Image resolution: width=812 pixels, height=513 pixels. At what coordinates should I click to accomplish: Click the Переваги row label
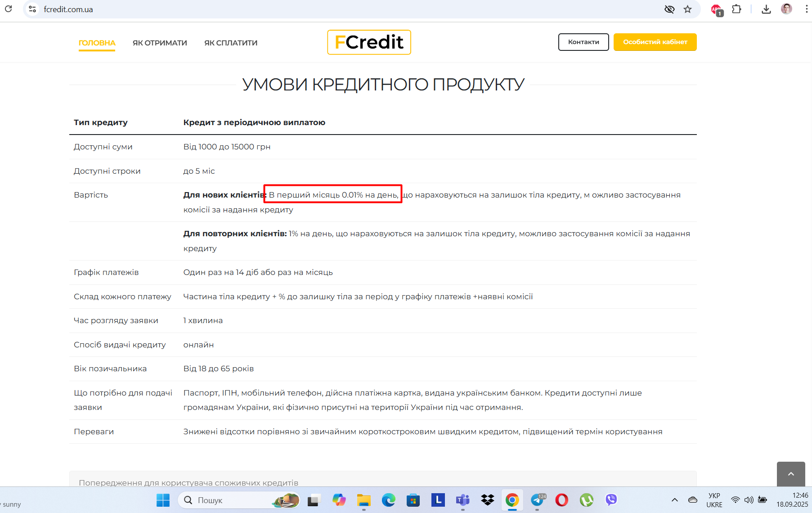[94, 432]
